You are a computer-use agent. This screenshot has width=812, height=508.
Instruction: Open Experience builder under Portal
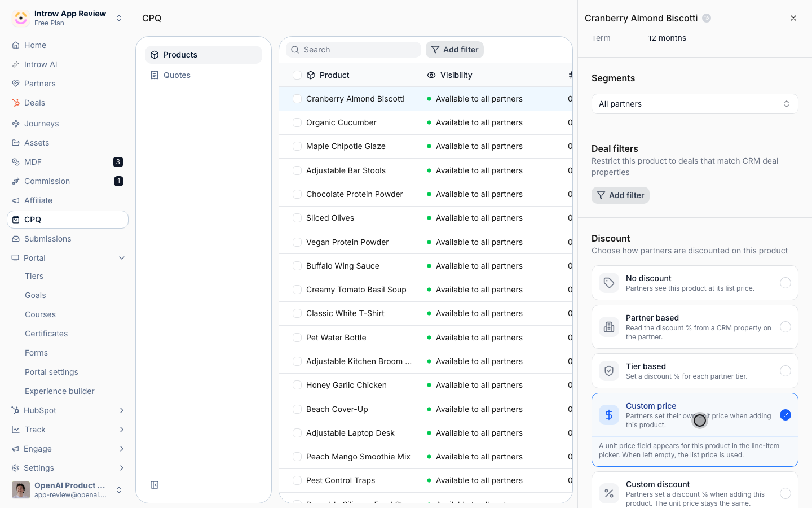click(x=60, y=391)
